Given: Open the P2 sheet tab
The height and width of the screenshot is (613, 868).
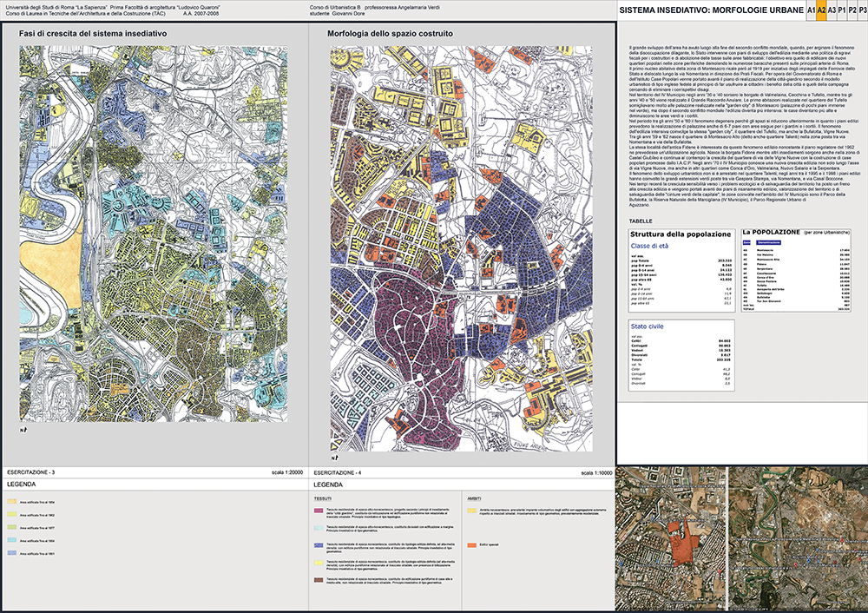Looking at the screenshot, I should pyautogui.click(x=852, y=10).
